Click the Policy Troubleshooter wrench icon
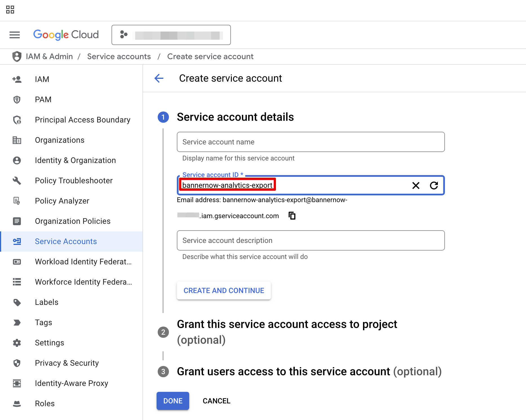The height and width of the screenshot is (420, 526). [x=17, y=181]
